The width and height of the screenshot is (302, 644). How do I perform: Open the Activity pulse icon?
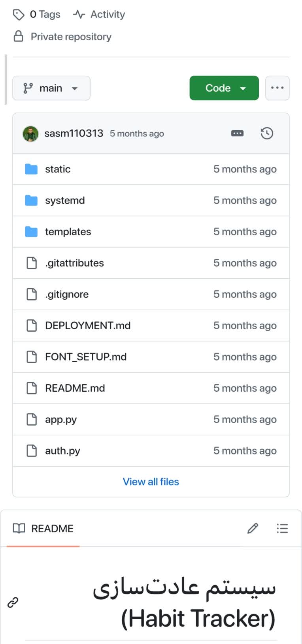click(79, 15)
